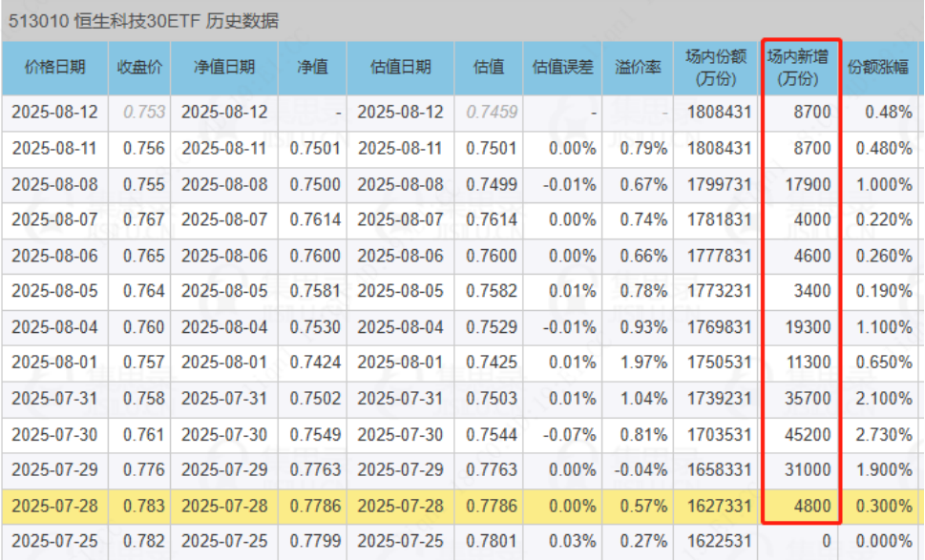Select price date cell 2025-08-06
The image size is (925, 560).
(x=54, y=256)
